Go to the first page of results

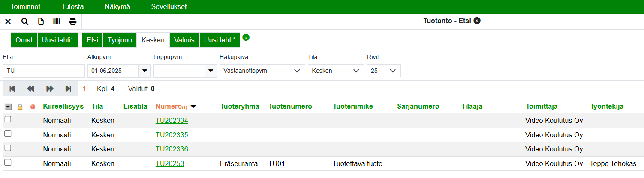tap(12, 89)
